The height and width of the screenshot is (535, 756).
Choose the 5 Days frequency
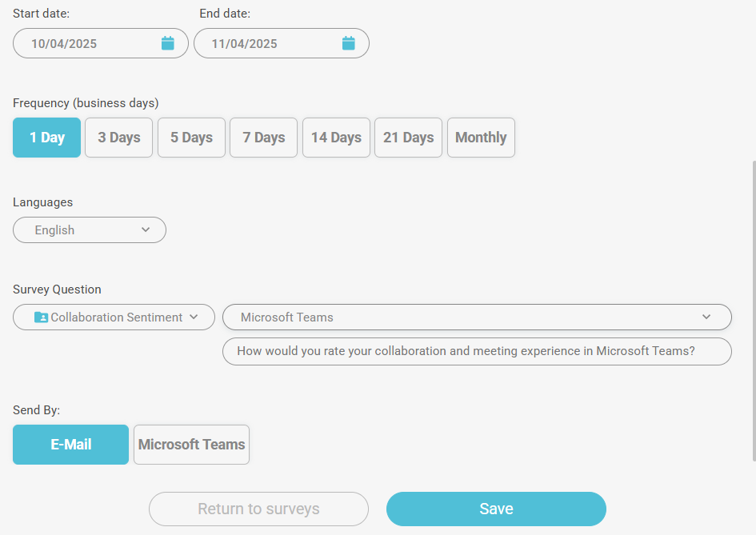(191, 138)
